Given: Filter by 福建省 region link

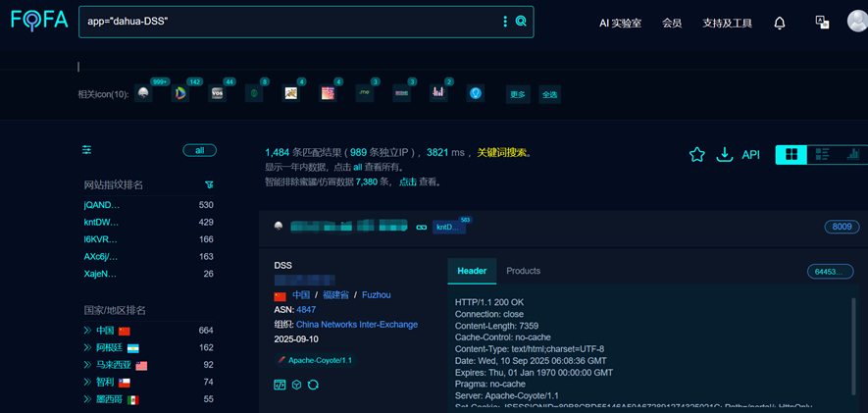Looking at the screenshot, I should tap(336, 295).
